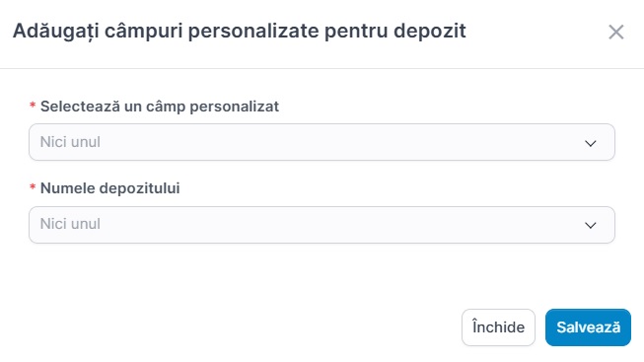
Task: Select the Numele depozitului label
Action: (110, 188)
